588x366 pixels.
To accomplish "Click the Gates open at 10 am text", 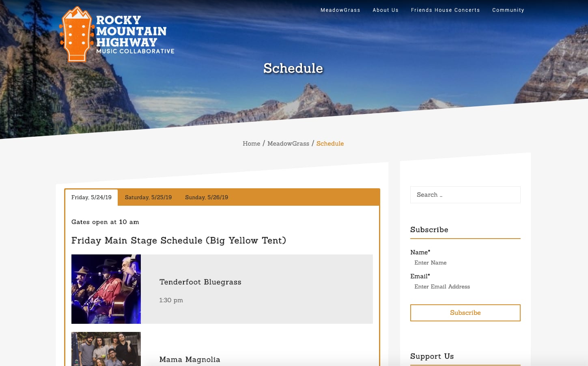I will click(x=105, y=222).
